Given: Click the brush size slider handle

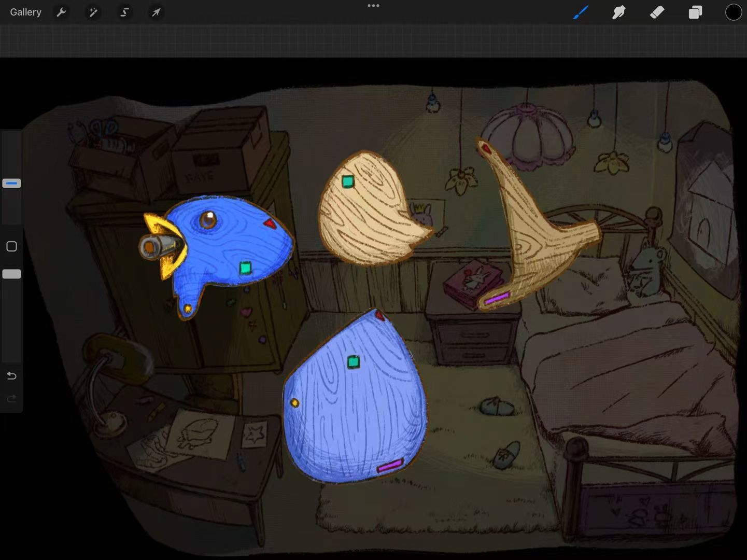Looking at the screenshot, I should click(x=11, y=183).
